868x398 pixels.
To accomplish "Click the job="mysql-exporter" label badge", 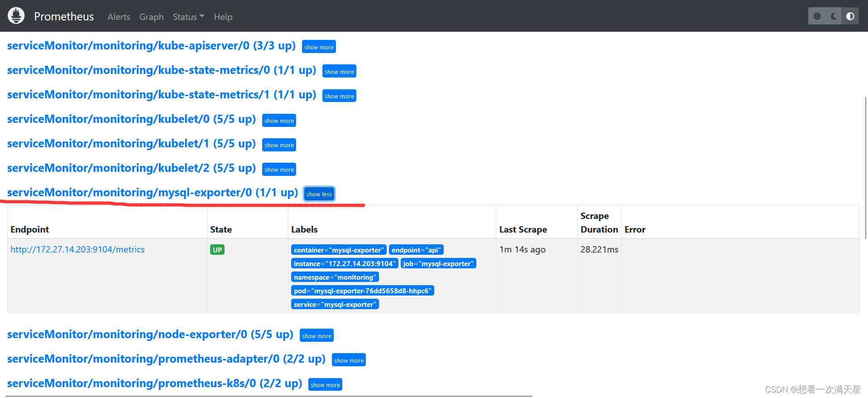I will point(438,263).
